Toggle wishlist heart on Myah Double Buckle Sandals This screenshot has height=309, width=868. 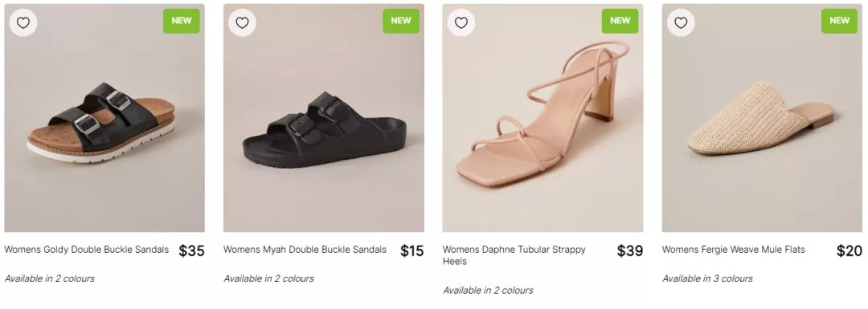pos(243,22)
